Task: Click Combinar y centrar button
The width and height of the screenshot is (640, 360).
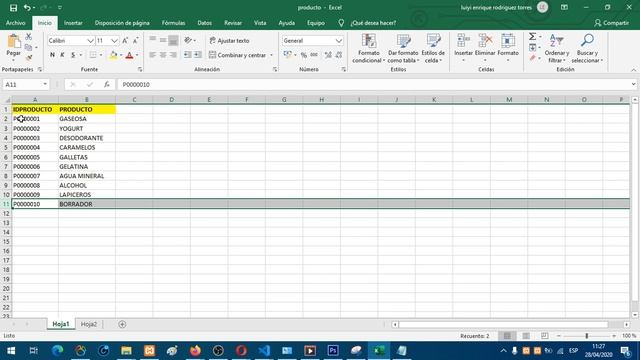Action: pyautogui.click(x=238, y=55)
